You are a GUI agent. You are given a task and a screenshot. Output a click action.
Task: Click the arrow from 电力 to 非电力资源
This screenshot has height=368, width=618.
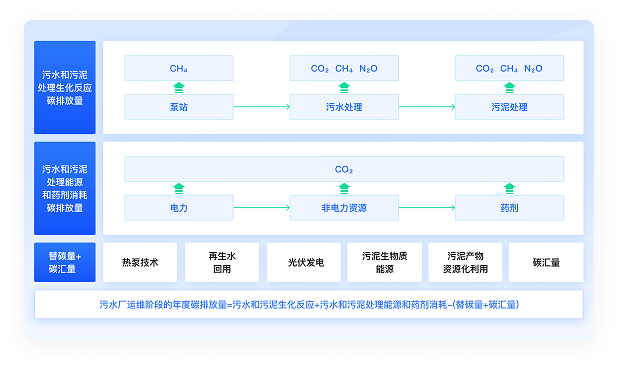coord(262,208)
